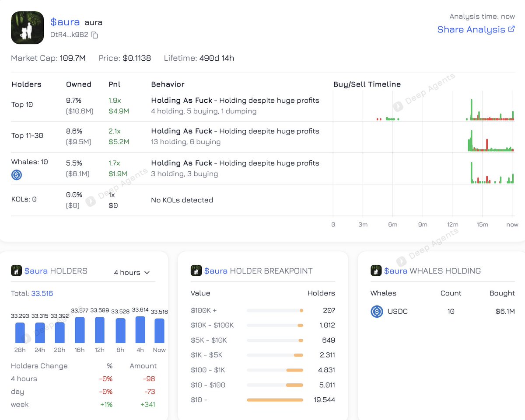Screen dimensions: 525x420
Task: Click the USDC icon below Whales: 10
Action: pyautogui.click(x=16, y=175)
